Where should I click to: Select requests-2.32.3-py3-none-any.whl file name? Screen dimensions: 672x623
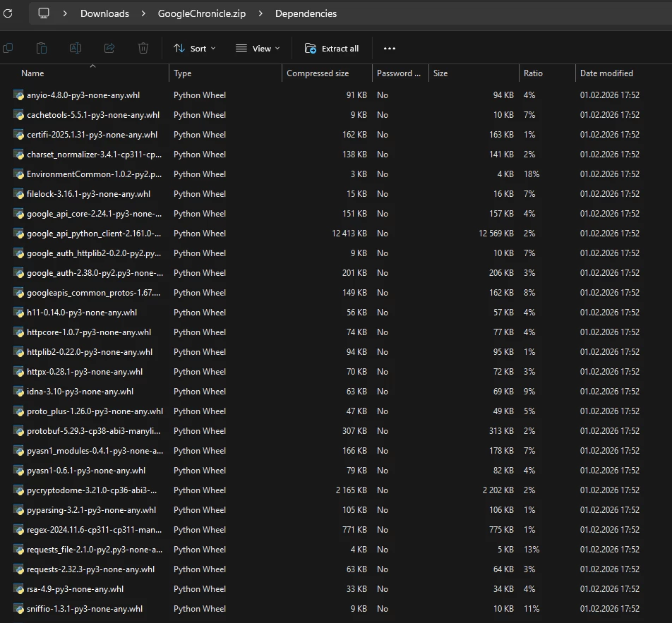tap(90, 569)
